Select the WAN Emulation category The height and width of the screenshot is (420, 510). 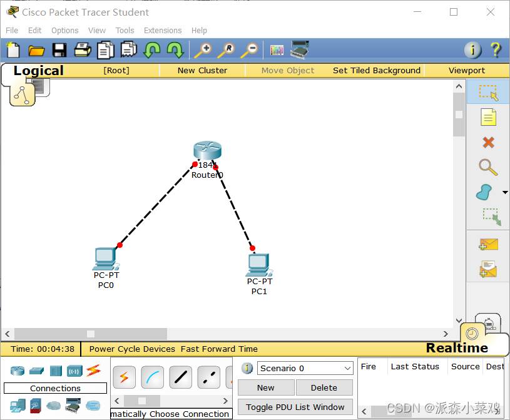tap(54, 406)
